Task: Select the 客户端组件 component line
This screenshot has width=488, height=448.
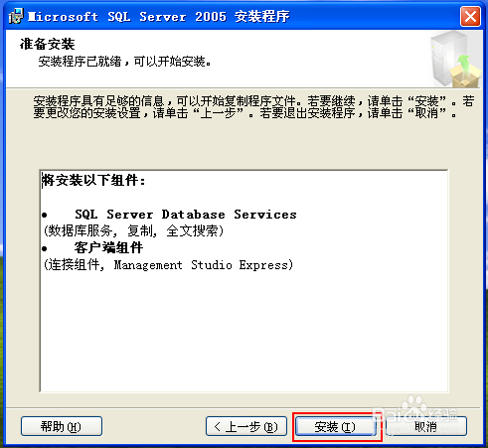Action: [x=108, y=247]
